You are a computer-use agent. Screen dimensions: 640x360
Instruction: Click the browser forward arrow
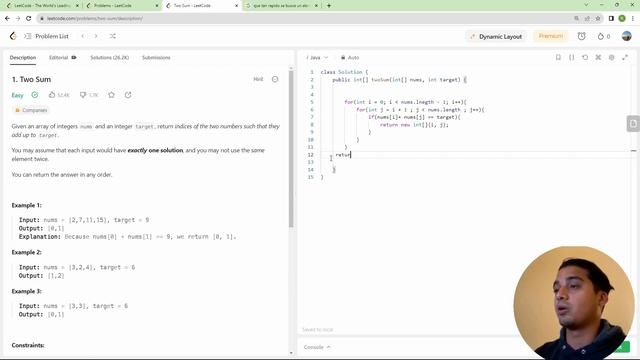pyautogui.click(x=18, y=18)
